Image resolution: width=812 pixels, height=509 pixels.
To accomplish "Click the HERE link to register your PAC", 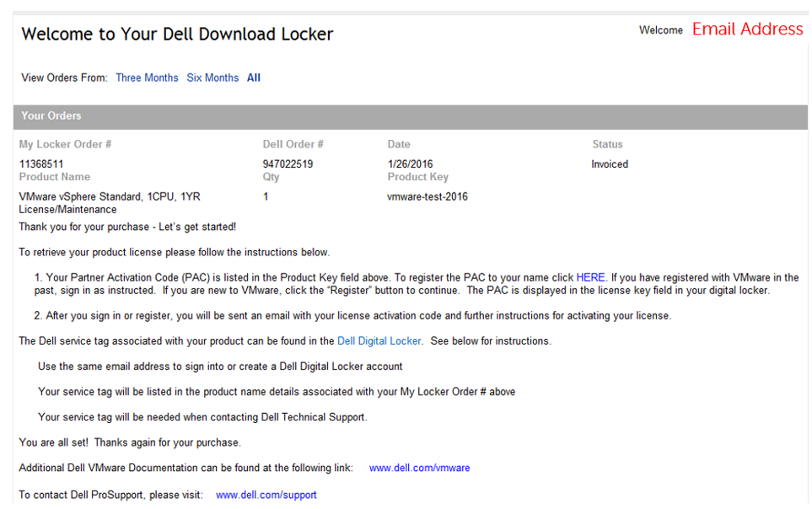I will pyautogui.click(x=590, y=276).
